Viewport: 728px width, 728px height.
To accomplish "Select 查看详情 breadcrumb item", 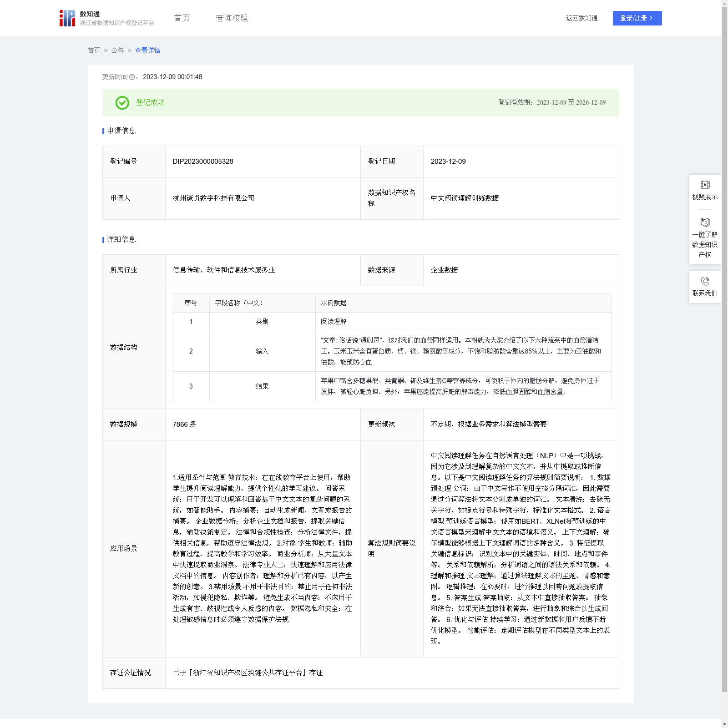I will click(x=147, y=51).
